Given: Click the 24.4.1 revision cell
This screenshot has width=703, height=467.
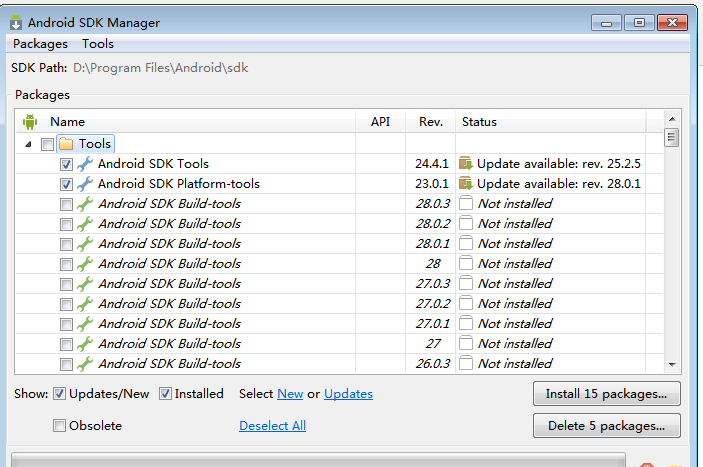Looking at the screenshot, I should pyautogui.click(x=431, y=164).
